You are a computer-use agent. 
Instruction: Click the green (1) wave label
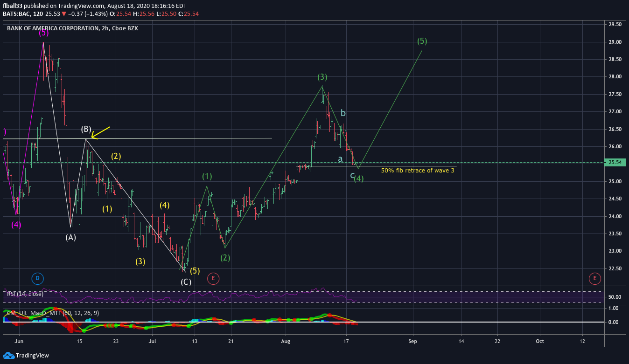pyautogui.click(x=207, y=177)
